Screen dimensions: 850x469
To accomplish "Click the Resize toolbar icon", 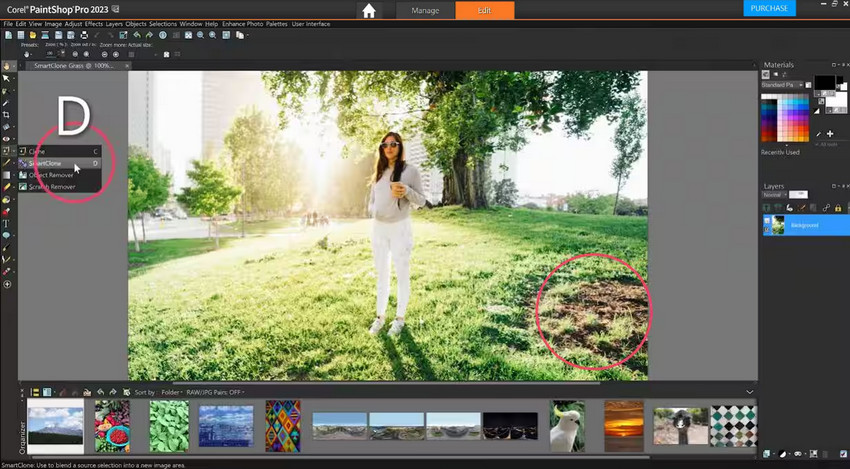I will point(124,35).
